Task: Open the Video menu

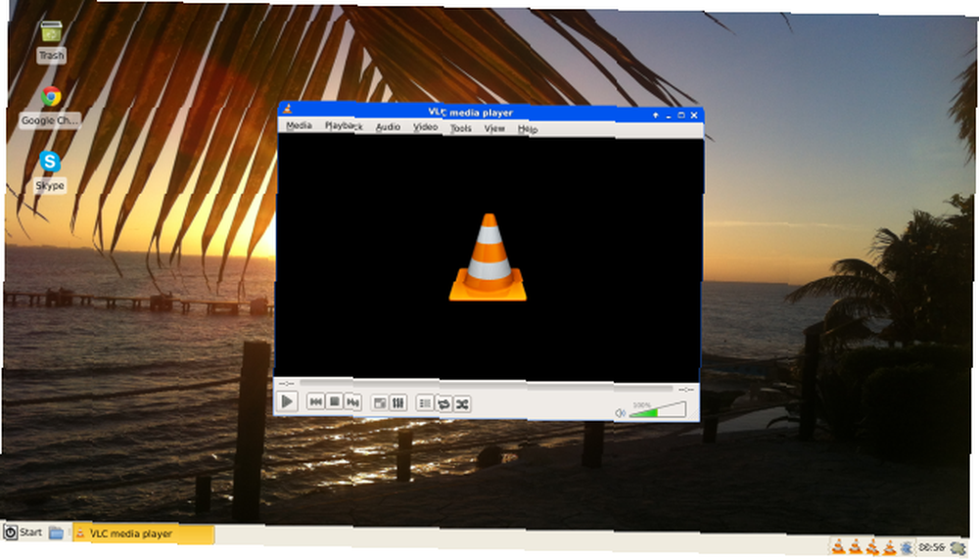Action: point(425,127)
